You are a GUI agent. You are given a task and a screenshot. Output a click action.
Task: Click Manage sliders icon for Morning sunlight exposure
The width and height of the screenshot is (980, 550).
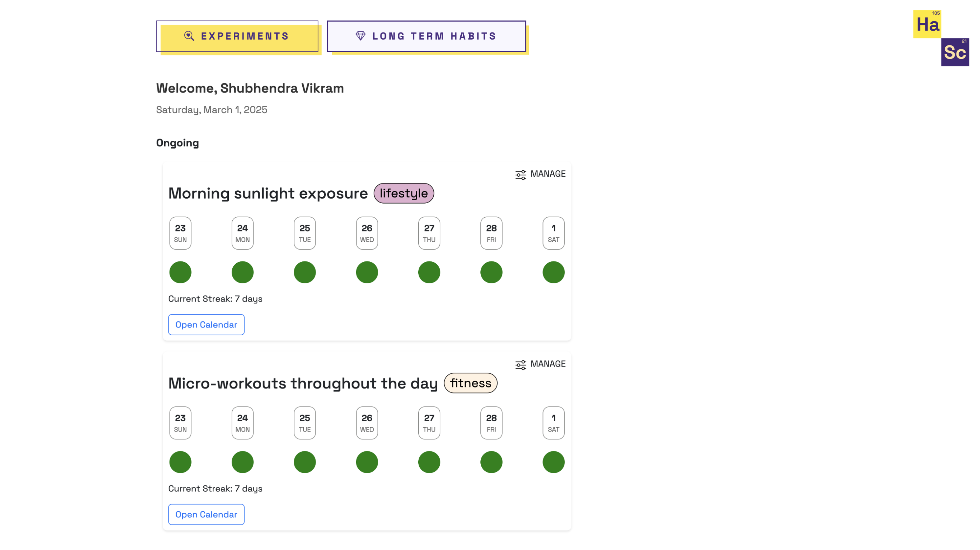coord(520,174)
